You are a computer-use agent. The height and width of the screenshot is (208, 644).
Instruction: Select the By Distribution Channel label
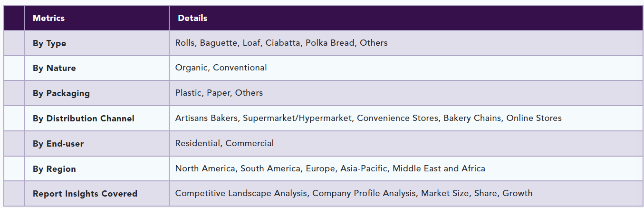pyautogui.click(x=83, y=119)
